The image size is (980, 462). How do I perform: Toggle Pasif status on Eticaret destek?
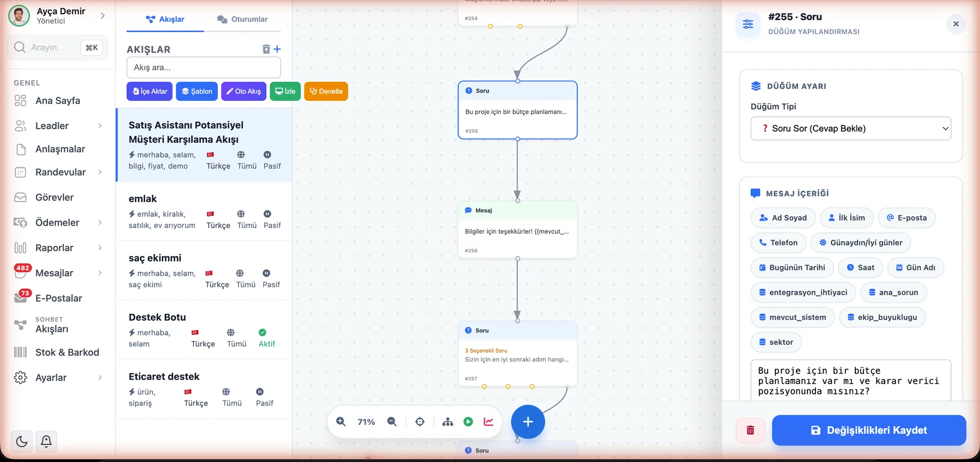pos(264,398)
